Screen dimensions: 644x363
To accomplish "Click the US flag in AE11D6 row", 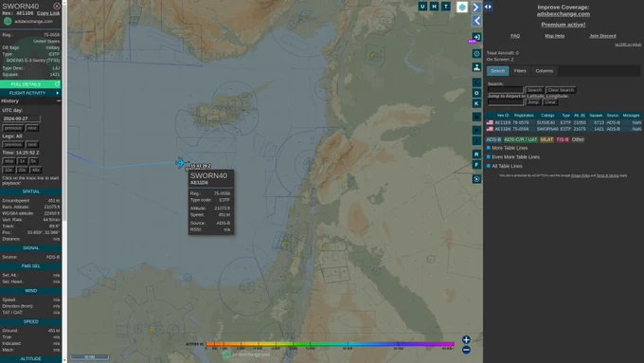I will tap(490, 129).
